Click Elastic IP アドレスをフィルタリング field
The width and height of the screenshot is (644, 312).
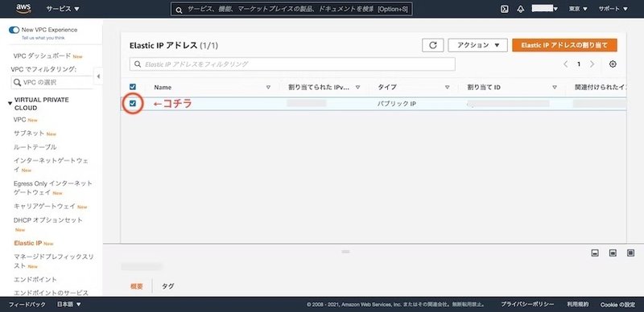292,64
